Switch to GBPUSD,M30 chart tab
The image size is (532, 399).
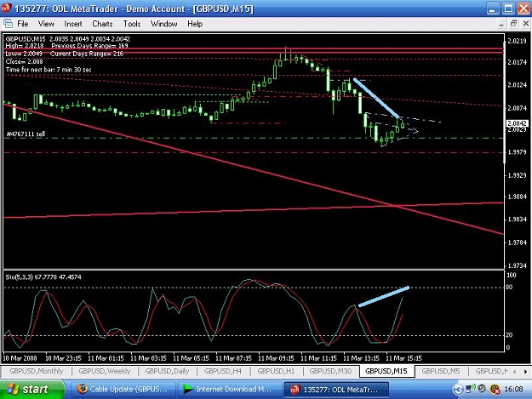330,371
